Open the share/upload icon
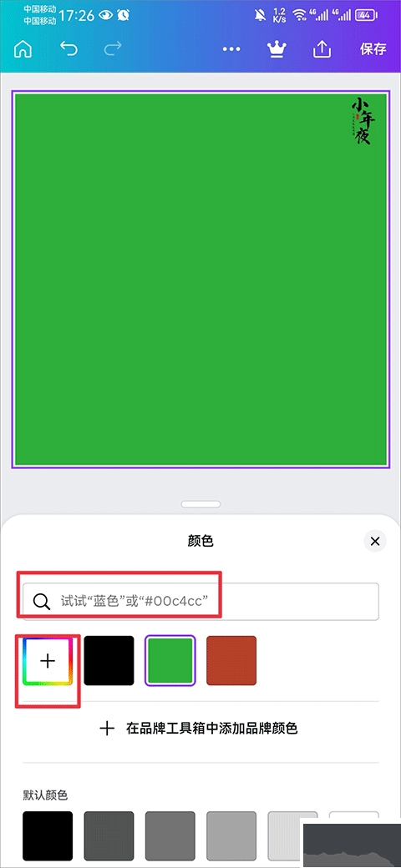Screen dimensions: 401x868 tap(322, 49)
